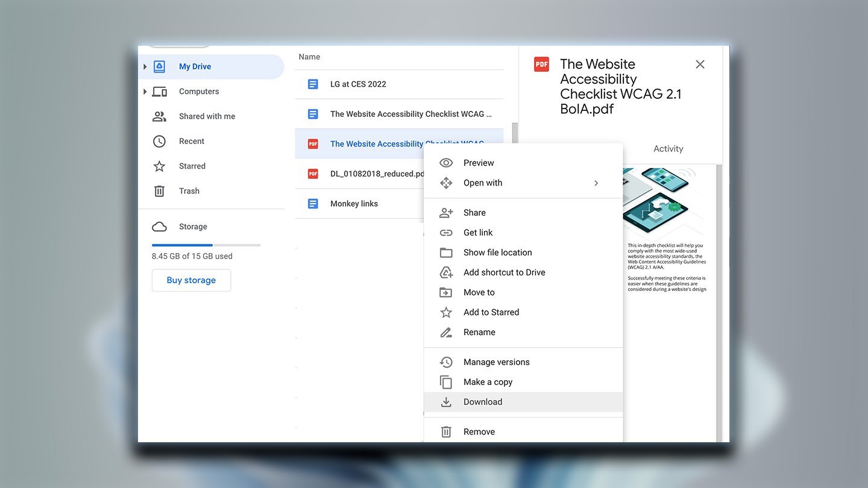868x488 pixels.
Task: Choose Rename from the context menu
Action: click(x=523, y=332)
